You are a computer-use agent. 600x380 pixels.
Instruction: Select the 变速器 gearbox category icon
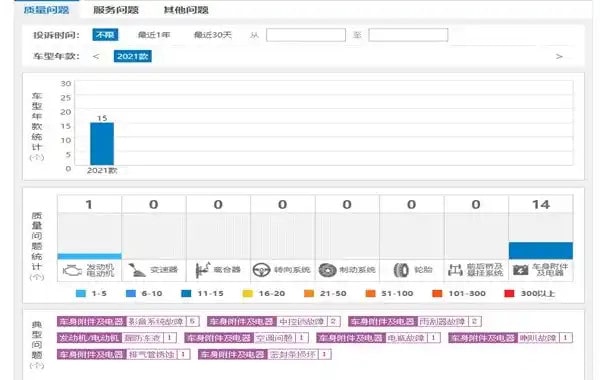[137, 270]
